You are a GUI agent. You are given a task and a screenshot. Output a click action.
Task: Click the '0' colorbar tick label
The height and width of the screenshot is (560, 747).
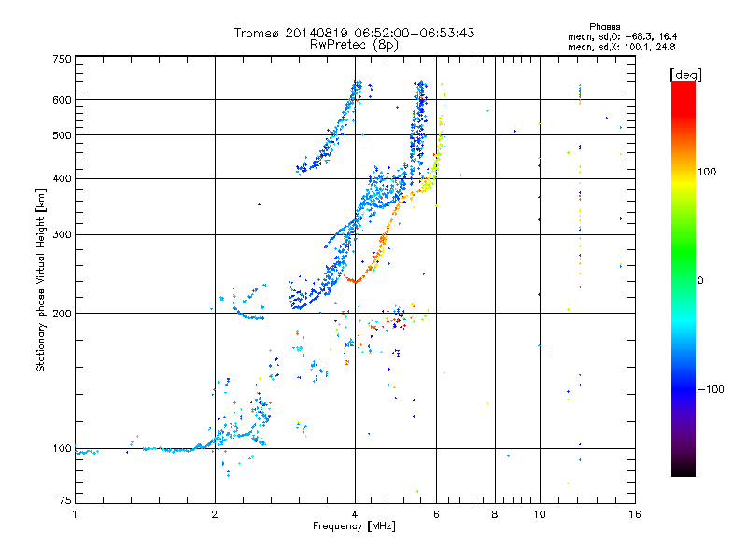point(700,280)
